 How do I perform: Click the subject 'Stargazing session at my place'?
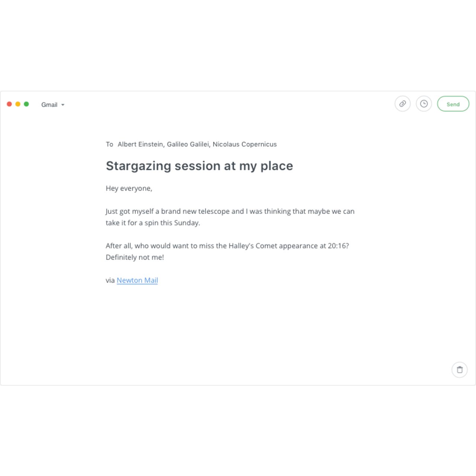(x=199, y=166)
